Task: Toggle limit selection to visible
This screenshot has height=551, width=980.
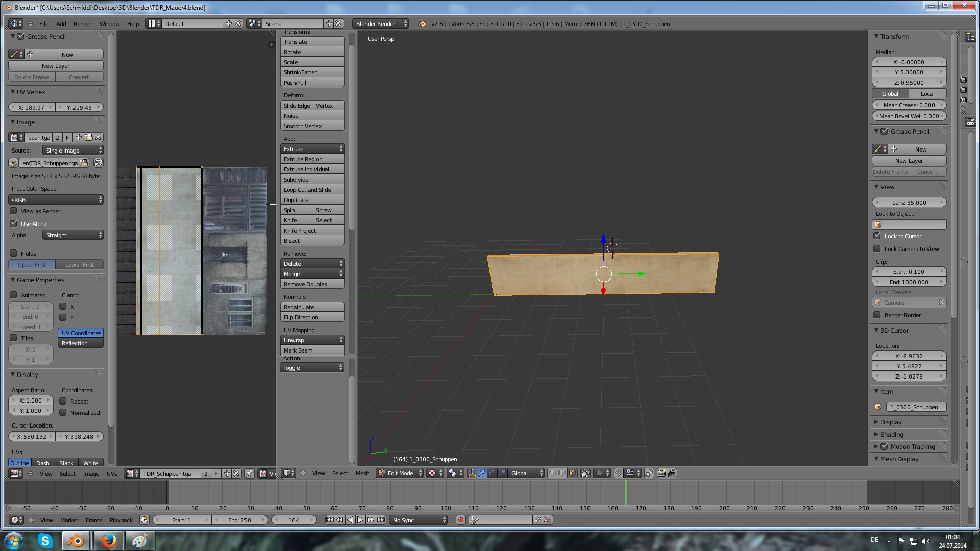Action: pyautogui.click(x=585, y=473)
